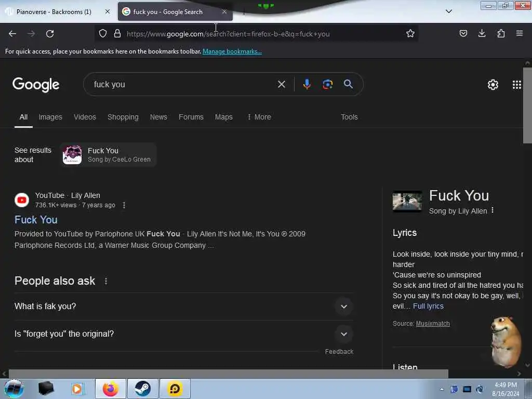List all open tabs dropdown arrow
Viewport: 532px width, 399px height.
[x=448, y=11]
